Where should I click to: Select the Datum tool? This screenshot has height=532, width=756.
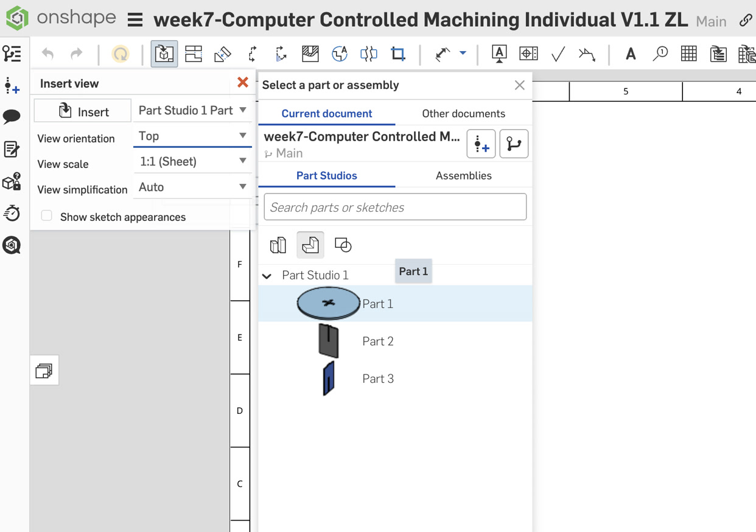click(499, 54)
